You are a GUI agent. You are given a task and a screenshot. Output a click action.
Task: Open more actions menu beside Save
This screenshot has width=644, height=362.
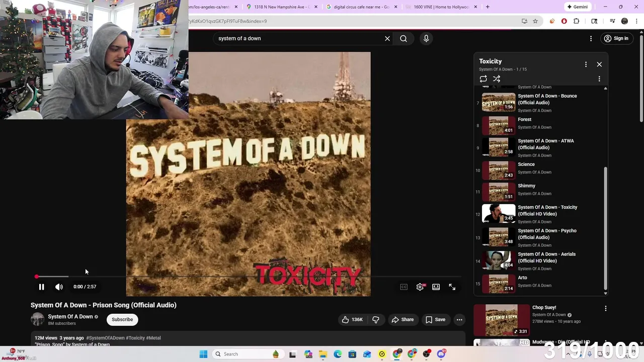pos(459,319)
